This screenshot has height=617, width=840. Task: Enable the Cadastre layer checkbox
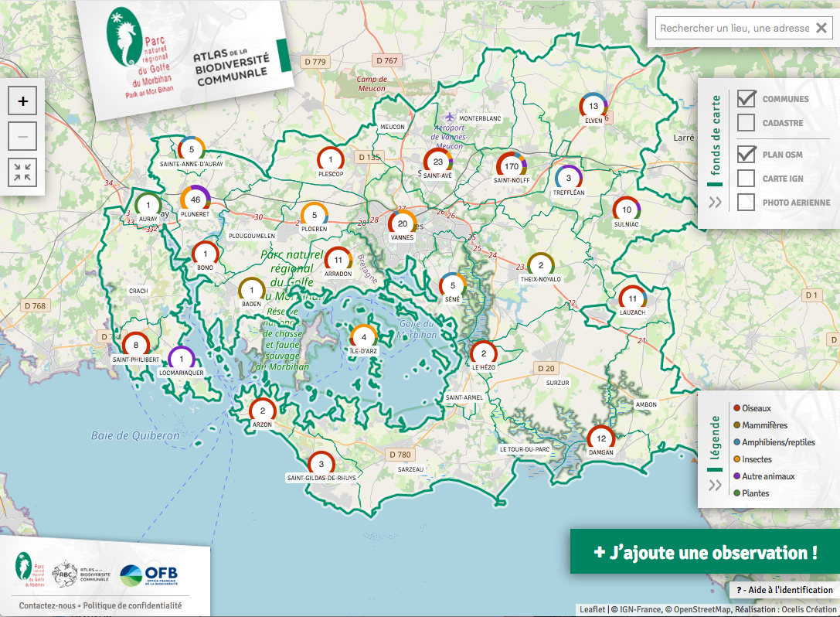point(746,123)
